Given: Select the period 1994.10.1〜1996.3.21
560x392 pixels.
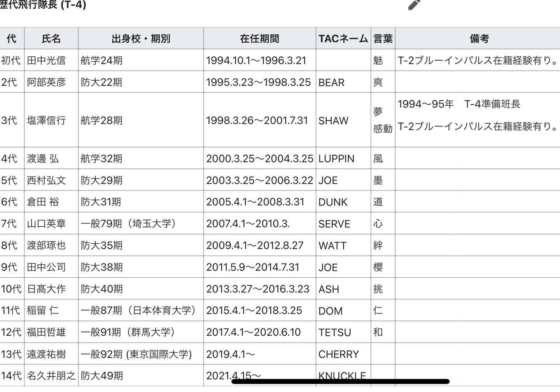Looking at the screenshot, I should [x=256, y=60].
